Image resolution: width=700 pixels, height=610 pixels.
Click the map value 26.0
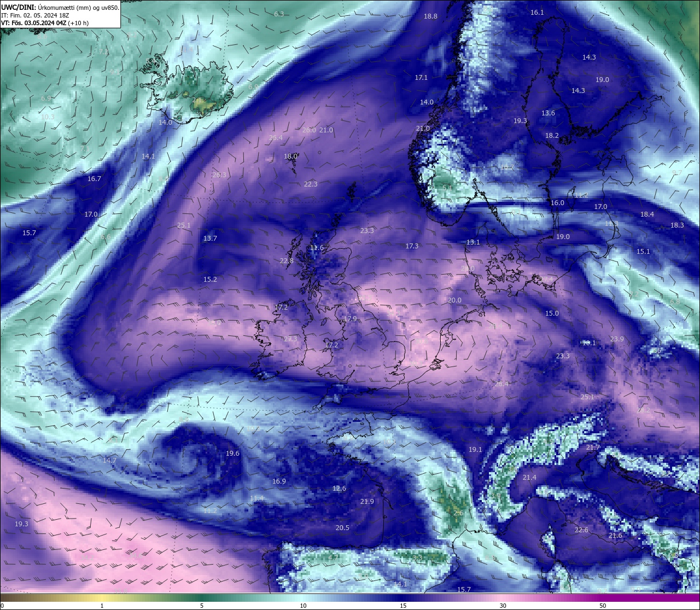click(x=309, y=130)
